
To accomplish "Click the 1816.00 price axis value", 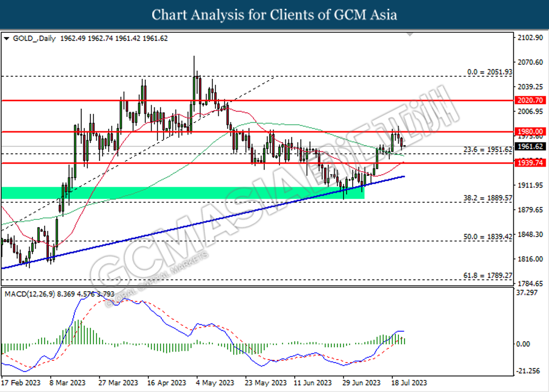I will 530,259.
